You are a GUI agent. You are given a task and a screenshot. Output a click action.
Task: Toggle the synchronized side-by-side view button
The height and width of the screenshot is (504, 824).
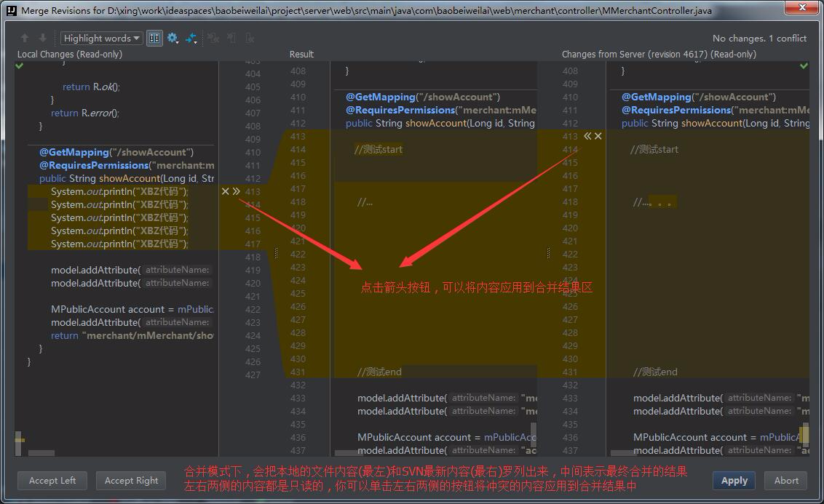(154, 38)
